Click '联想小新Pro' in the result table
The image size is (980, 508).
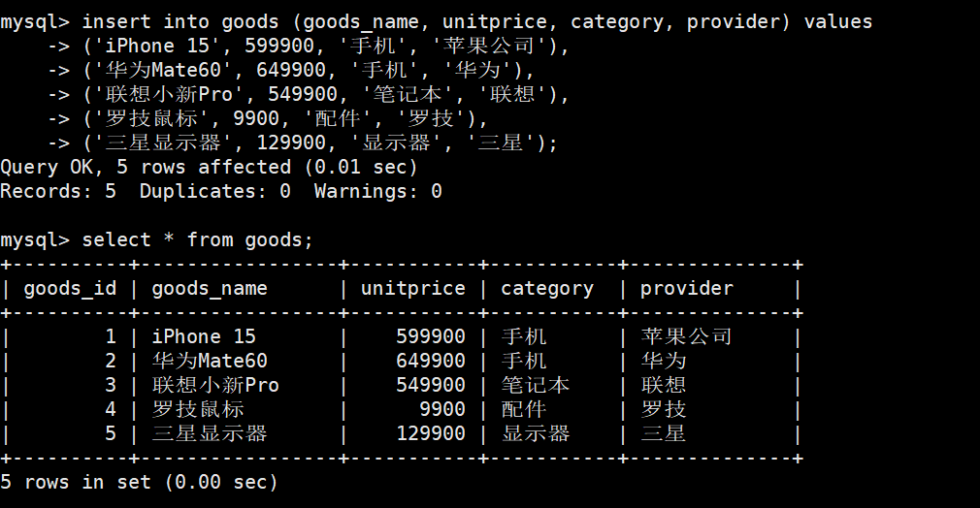215,386
